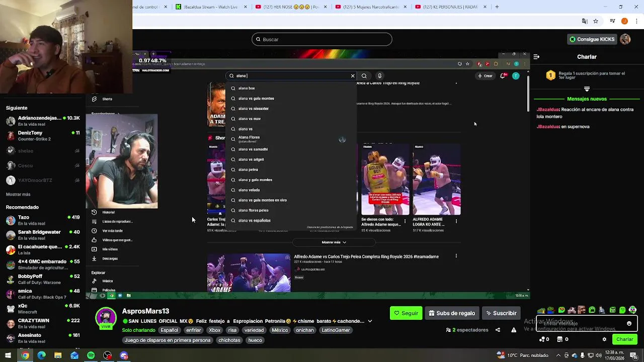644x362 pixels.
Task: Select the Xbox tag
Action: [215, 330]
